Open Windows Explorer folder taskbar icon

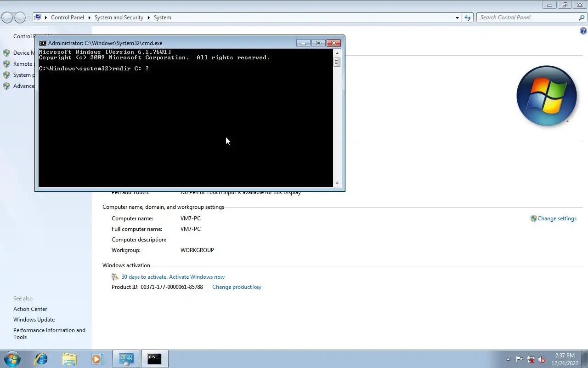69,359
